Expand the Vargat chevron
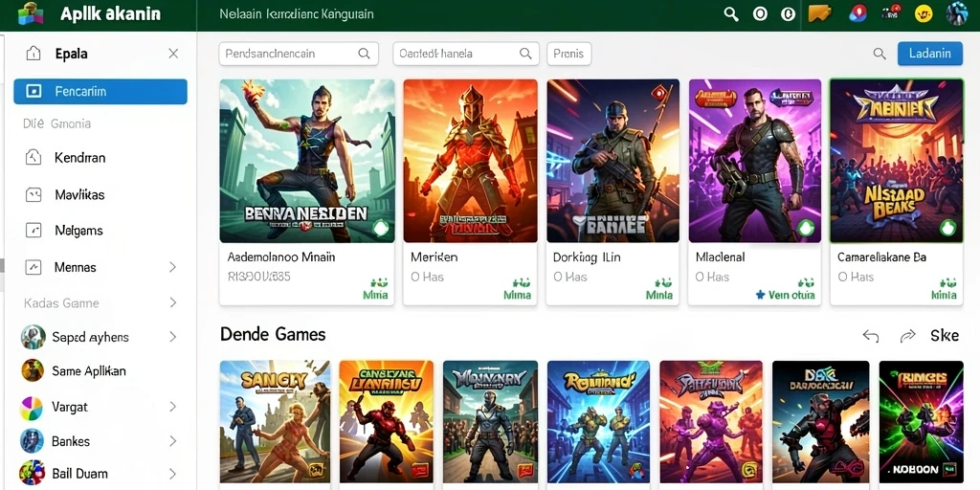This screenshot has height=490, width=980. pos(173,407)
